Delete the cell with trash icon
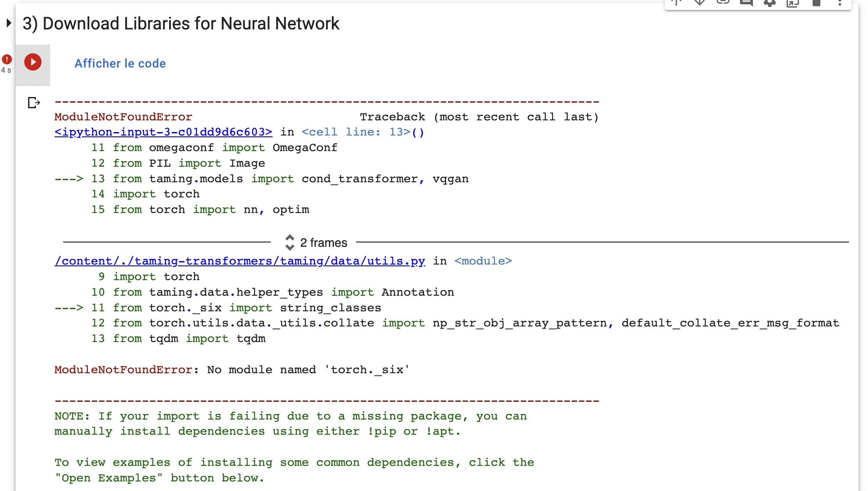 click(x=817, y=3)
